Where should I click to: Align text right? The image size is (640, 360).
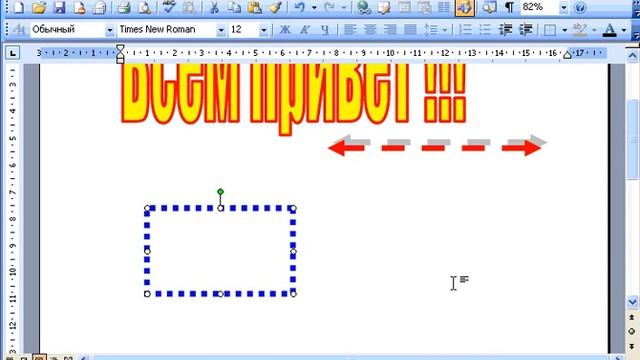click(390, 29)
